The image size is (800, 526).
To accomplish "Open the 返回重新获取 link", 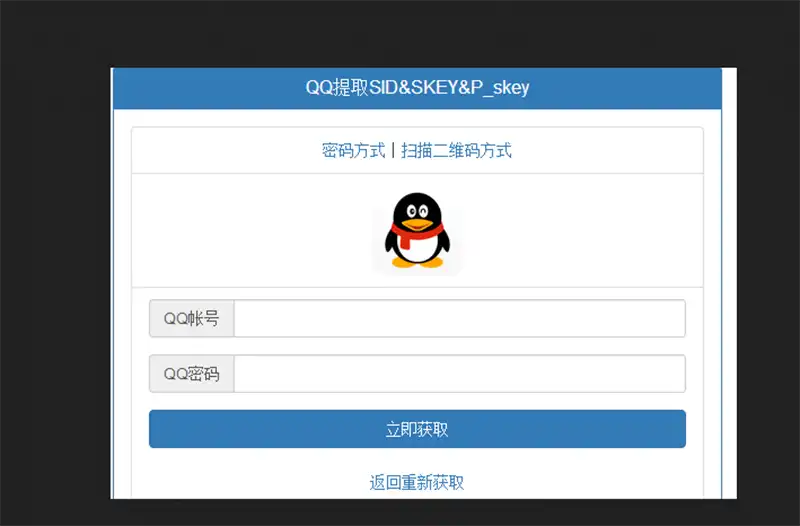I will (x=417, y=482).
